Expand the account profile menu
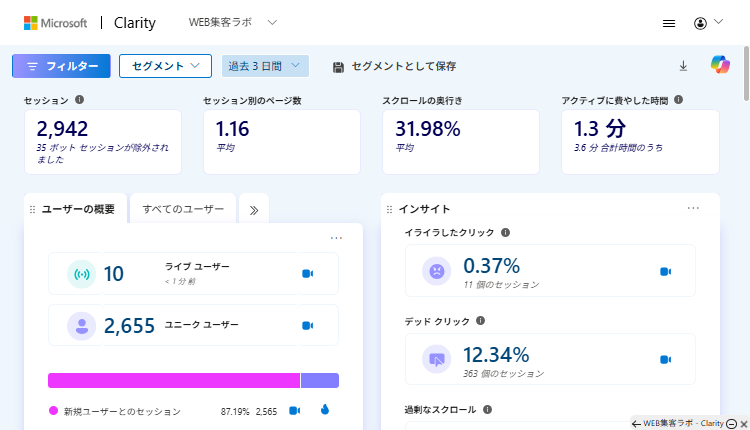This screenshot has width=750, height=430. coord(707,22)
